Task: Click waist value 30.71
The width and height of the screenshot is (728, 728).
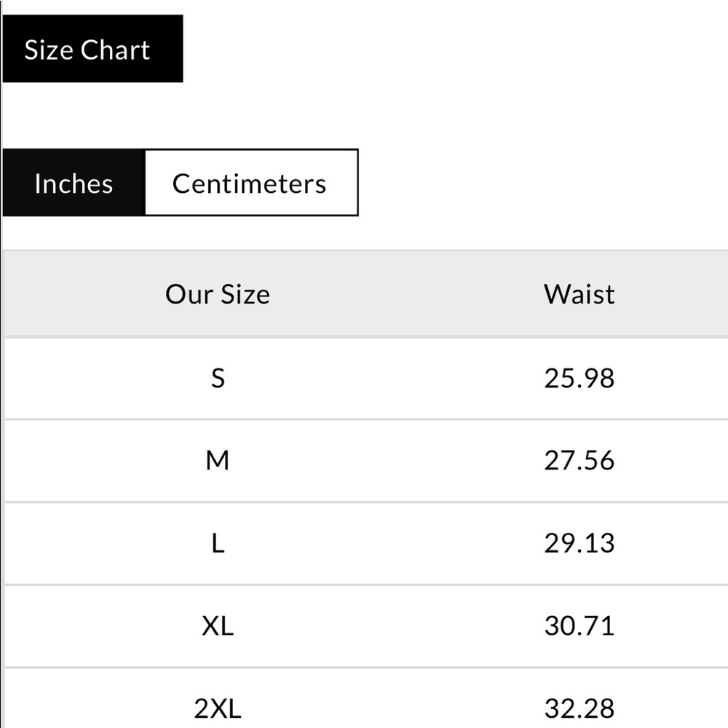Action: 579,626
